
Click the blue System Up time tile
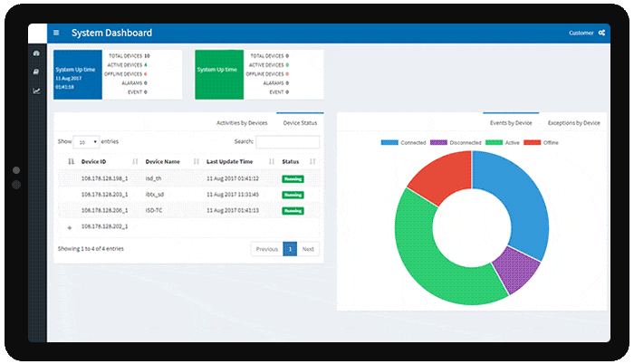pyautogui.click(x=78, y=75)
